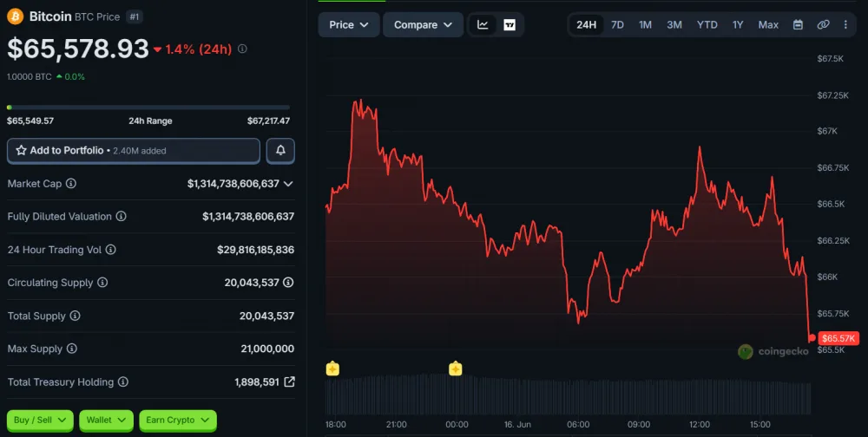Image resolution: width=868 pixels, height=437 pixels.
Task: Open the Fully Diluted Valuation info icon
Action: 121,216
